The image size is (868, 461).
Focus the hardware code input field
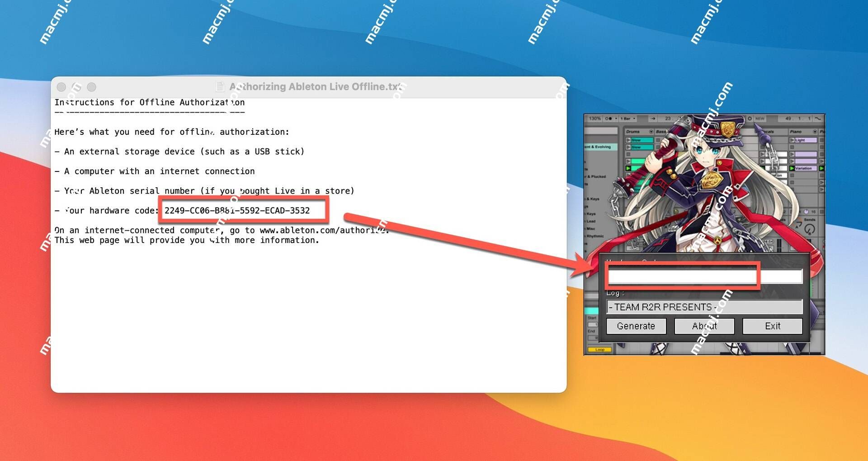pos(705,276)
